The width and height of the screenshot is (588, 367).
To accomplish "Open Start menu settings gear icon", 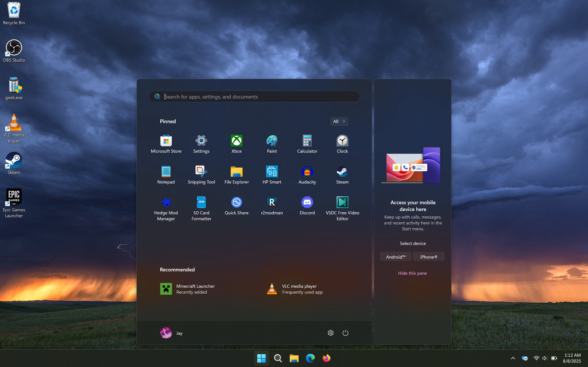I will [x=330, y=333].
